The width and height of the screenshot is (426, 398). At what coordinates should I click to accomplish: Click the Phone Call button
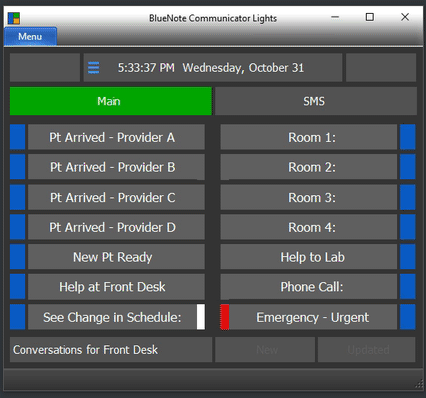(x=309, y=287)
